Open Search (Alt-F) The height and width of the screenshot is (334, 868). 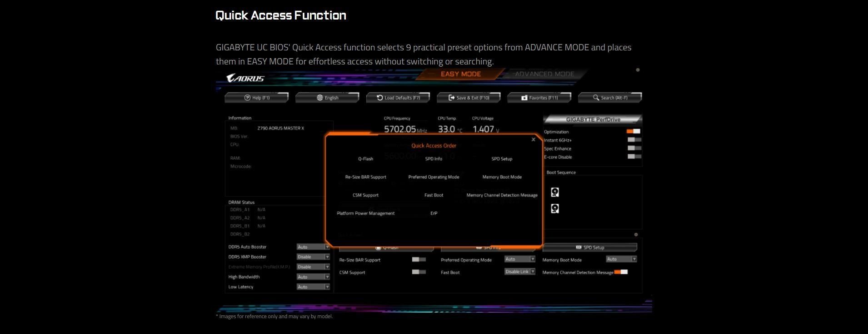coord(610,98)
